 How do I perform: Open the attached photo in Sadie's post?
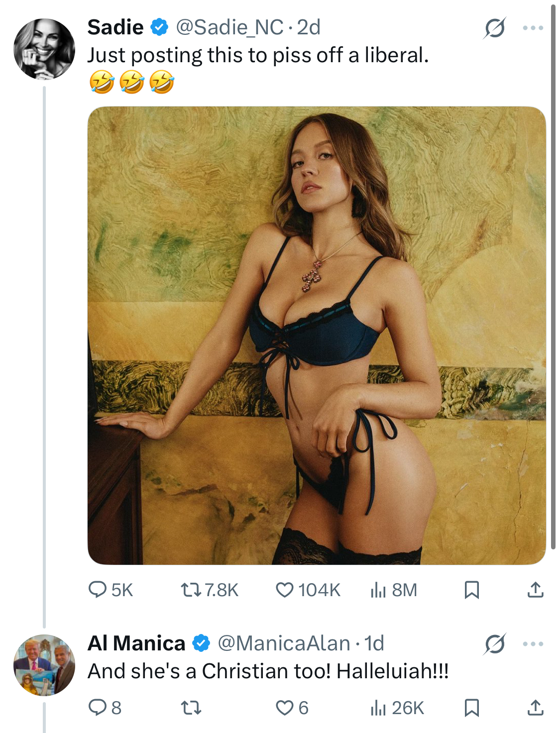pos(317,335)
